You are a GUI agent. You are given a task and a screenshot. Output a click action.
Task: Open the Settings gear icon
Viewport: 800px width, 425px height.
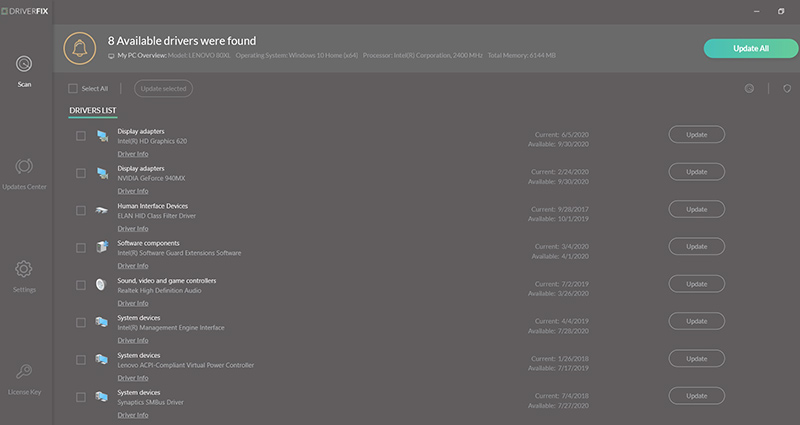point(23,269)
